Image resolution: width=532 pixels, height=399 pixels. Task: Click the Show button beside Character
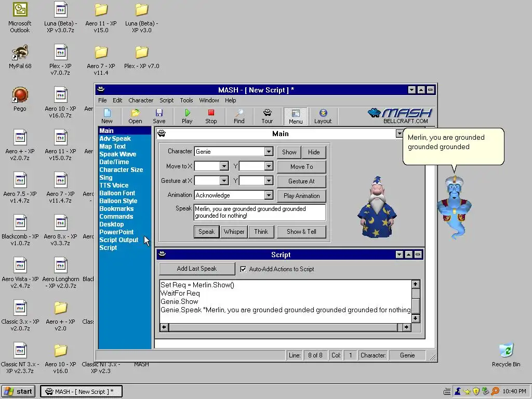click(289, 152)
